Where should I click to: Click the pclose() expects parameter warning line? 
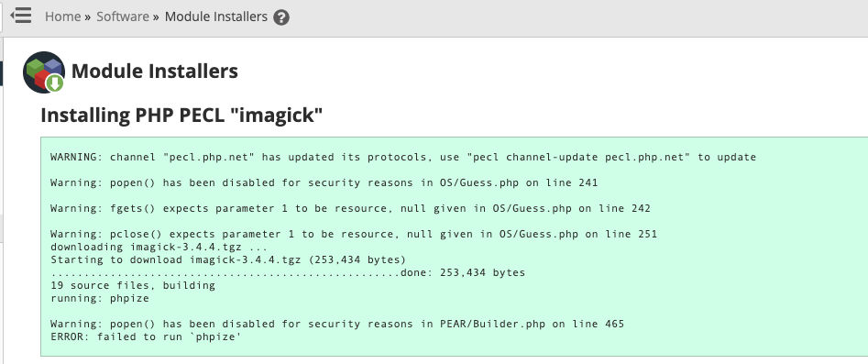[354, 235]
